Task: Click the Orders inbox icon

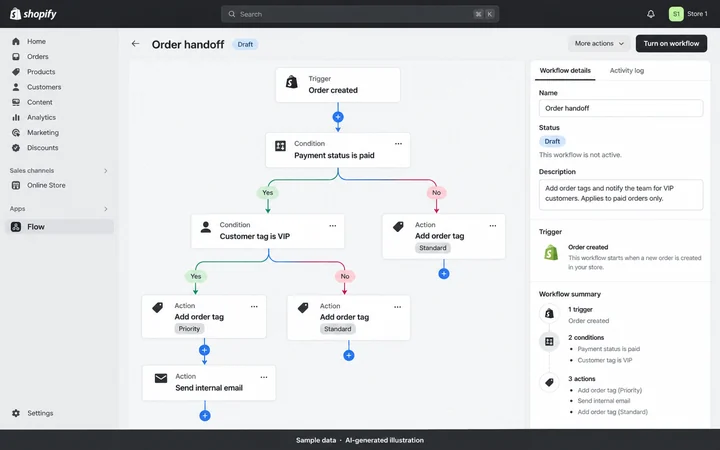Action: click(16, 56)
